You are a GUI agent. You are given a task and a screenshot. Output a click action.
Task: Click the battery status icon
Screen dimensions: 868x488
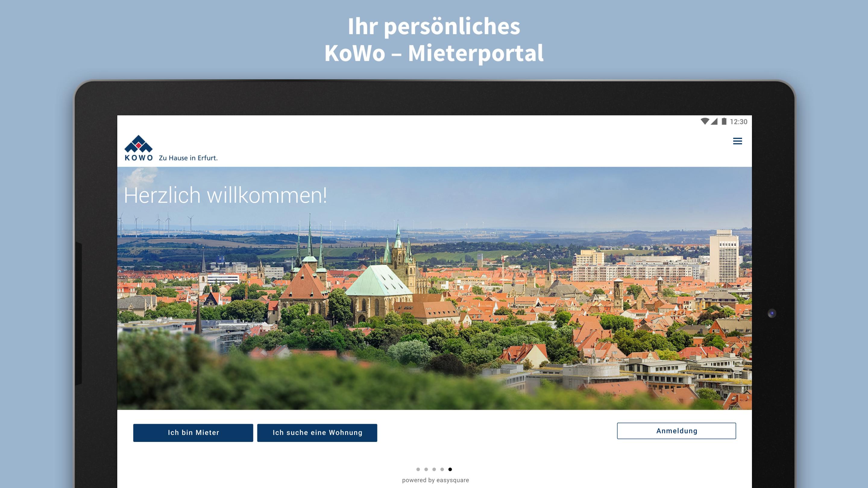[x=724, y=121]
